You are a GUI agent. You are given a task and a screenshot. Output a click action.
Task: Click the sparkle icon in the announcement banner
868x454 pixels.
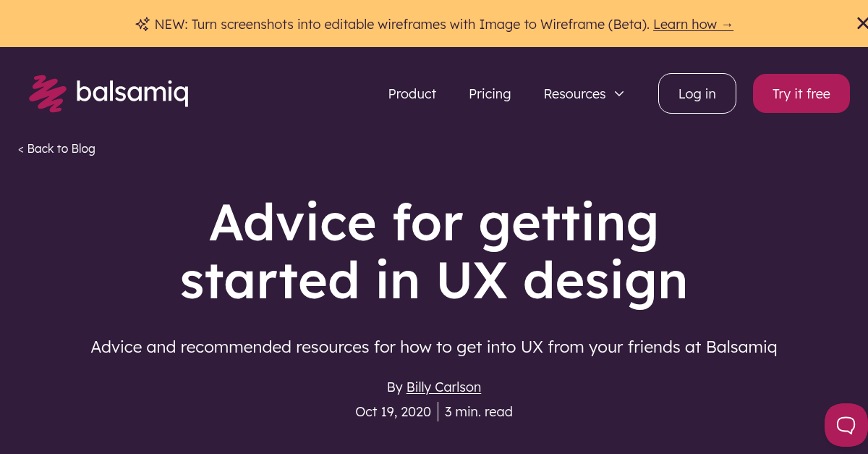click(142, 23)
